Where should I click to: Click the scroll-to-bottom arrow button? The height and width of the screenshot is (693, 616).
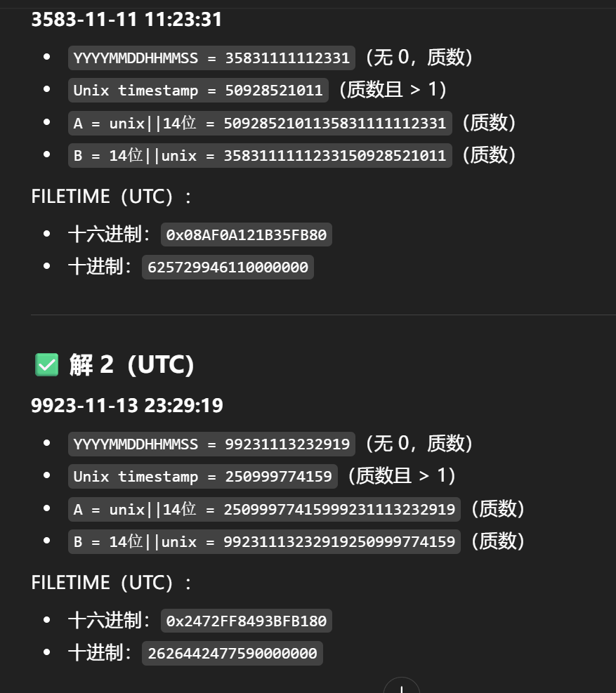click(x=401, y=687)
